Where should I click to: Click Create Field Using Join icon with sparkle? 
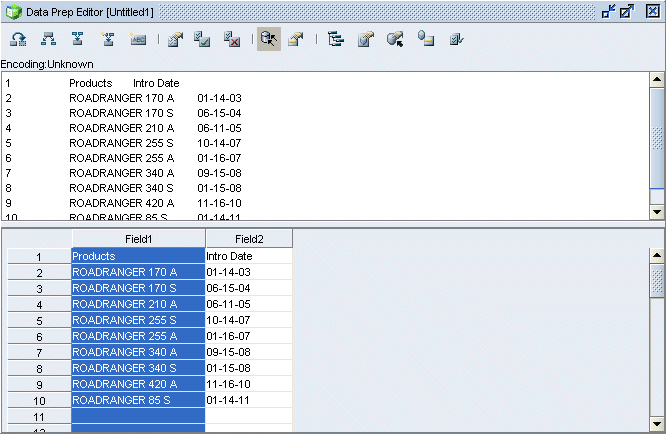[108, 39]
